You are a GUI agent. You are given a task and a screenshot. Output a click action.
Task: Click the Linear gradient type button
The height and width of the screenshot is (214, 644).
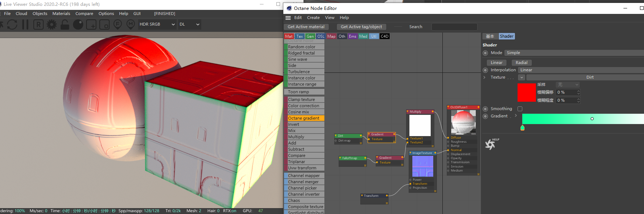497,63
